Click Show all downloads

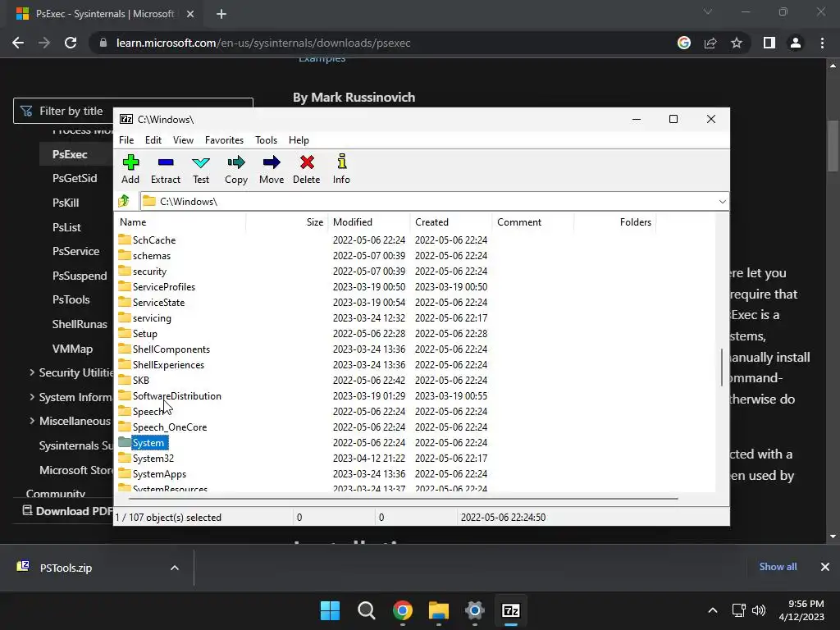click(x=778, y=567)
